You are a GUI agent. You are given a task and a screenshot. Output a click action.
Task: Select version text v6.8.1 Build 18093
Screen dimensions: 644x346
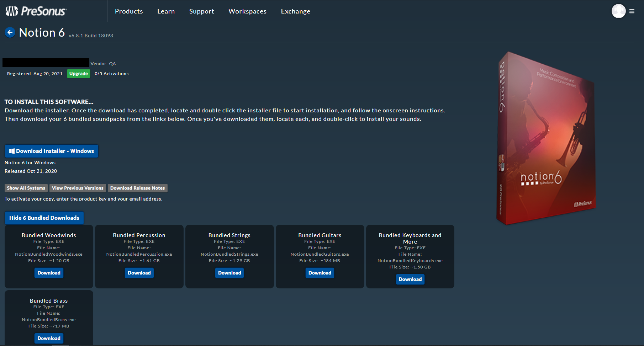click(91, 36)
